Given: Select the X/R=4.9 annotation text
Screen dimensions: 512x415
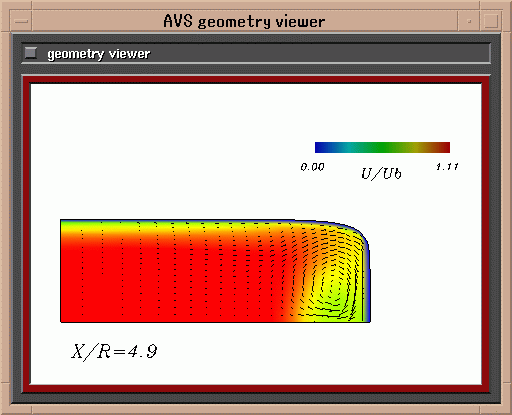Looking at the screenshot, I should (114, 352).
